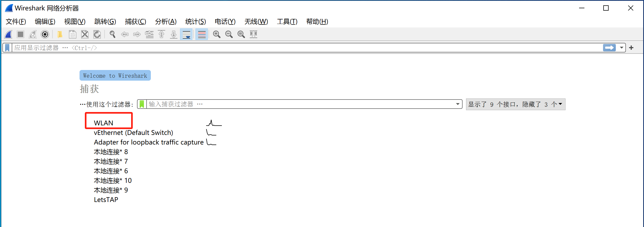The width and height of the screenshot is (644, 227).
Task: Open 编辑(E) menu
Action: (45, 22)
